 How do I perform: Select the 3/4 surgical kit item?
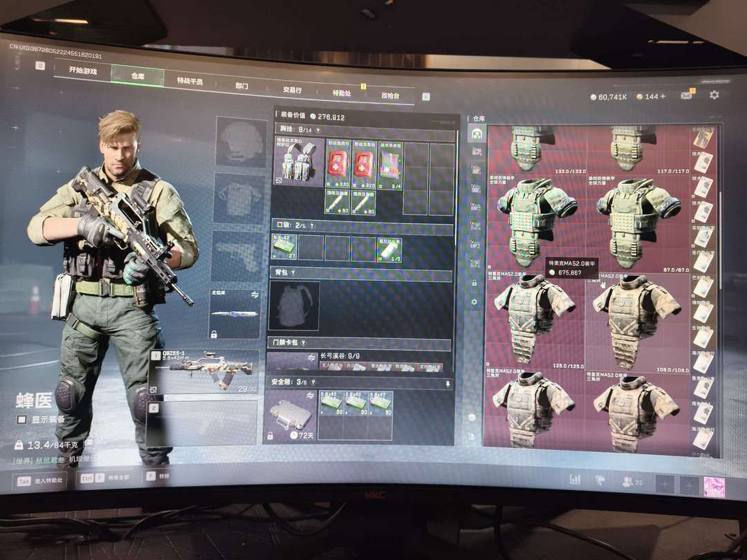pyautogui.click(x=390, y=166)
